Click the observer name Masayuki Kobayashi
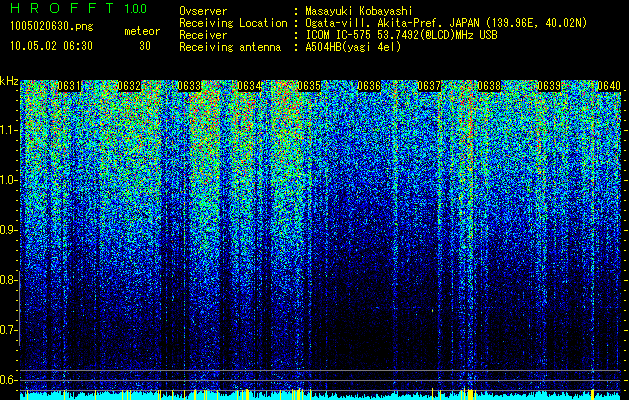Image resolution: width=629 pixels, height=400 pixels. tap(359, 12)
